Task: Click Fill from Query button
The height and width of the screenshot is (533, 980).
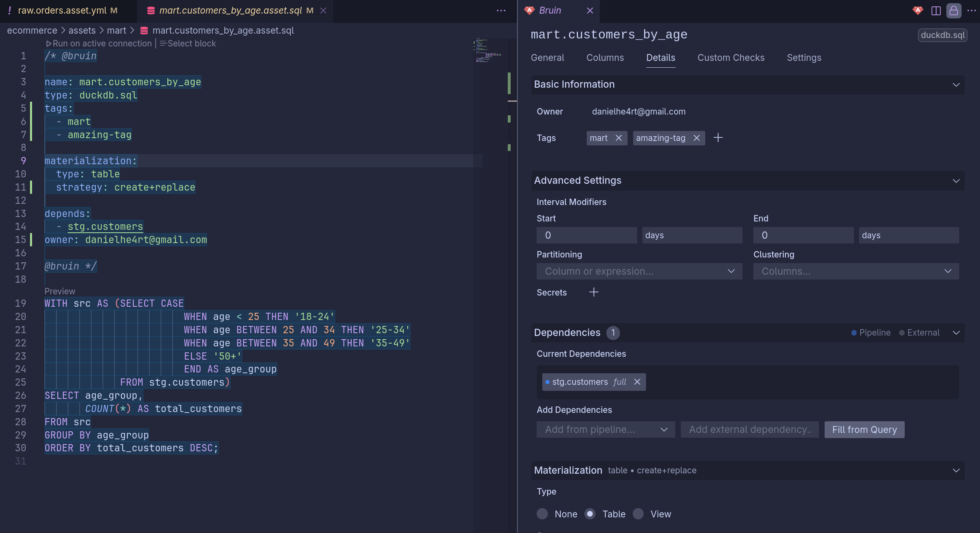Action: tap(864, 430)
